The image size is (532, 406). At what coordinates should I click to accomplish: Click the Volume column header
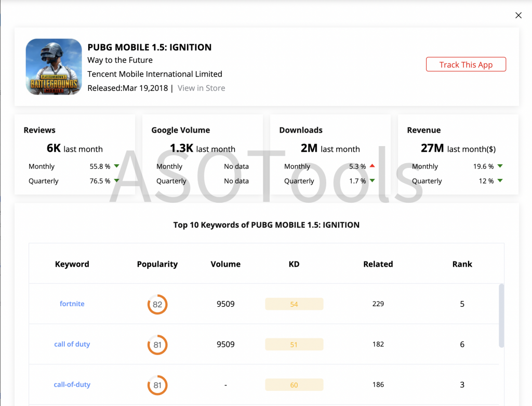(225, 264)
